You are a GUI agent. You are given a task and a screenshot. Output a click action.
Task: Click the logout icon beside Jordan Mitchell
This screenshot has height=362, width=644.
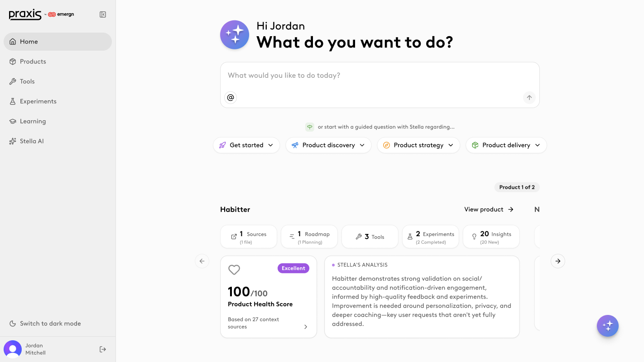pyautogui.click(x=103, y=349)
